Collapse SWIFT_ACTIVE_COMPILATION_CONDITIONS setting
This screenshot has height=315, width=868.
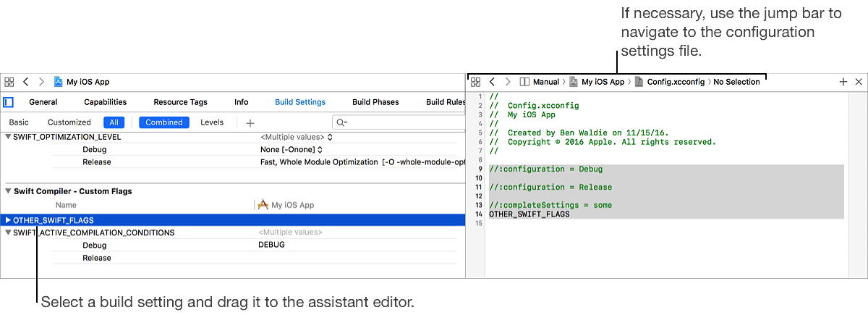pos(9,232)
